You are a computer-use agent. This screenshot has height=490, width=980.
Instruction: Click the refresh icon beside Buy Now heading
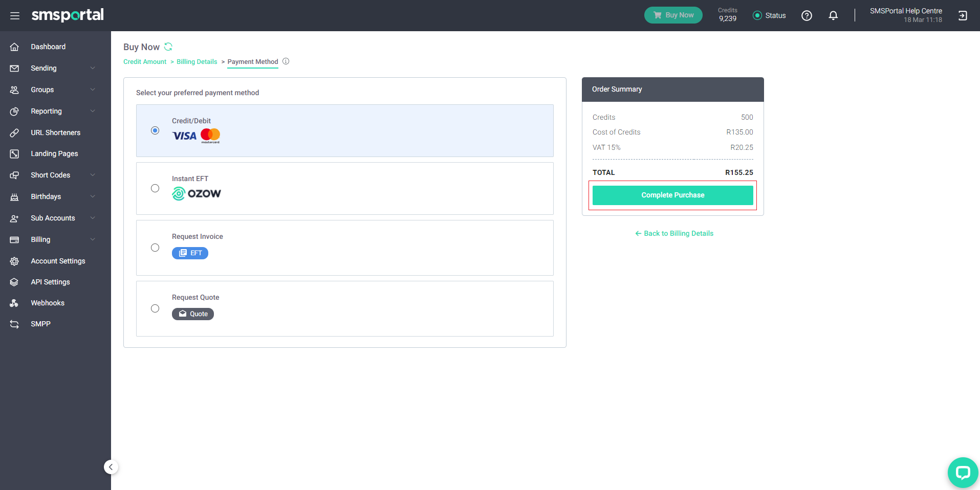(x=168, y=47)
